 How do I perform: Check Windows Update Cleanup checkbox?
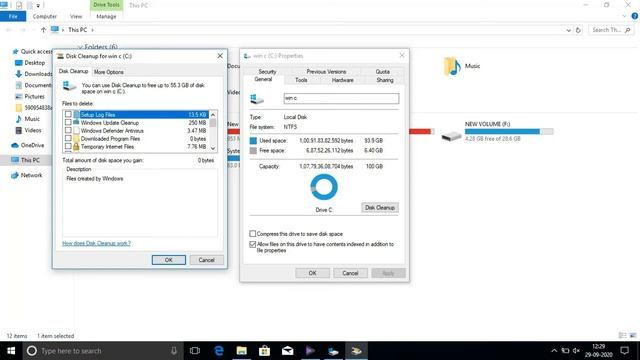click(68, 122)
